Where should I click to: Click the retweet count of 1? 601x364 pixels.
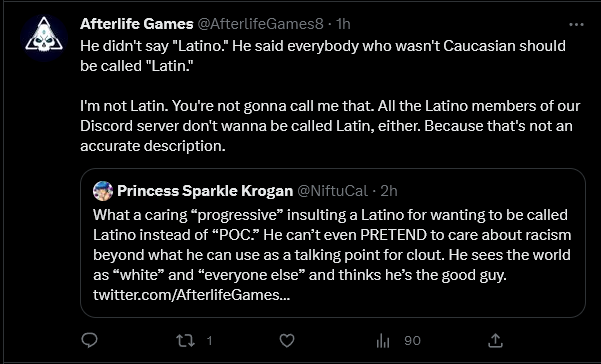(209, 340)
